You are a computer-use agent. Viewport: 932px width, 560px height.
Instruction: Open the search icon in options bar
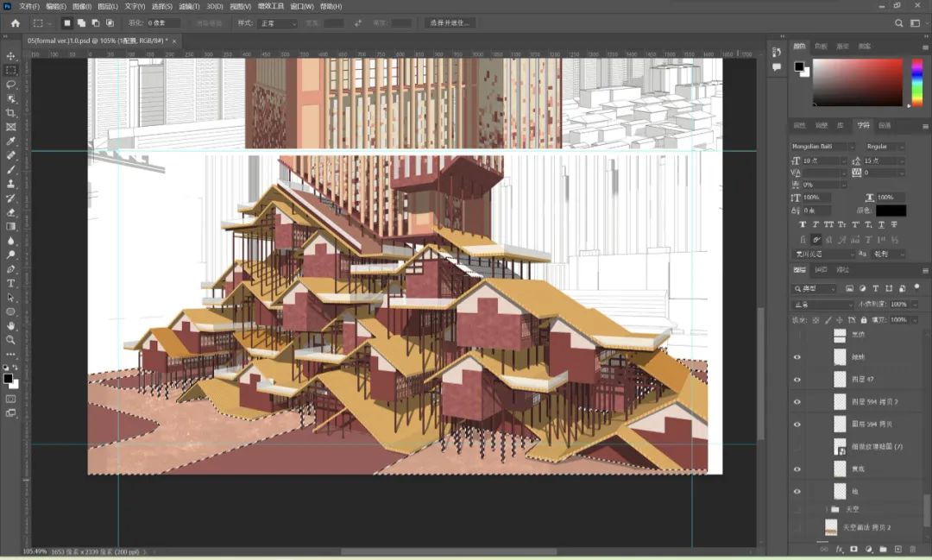tap(898, 23)
